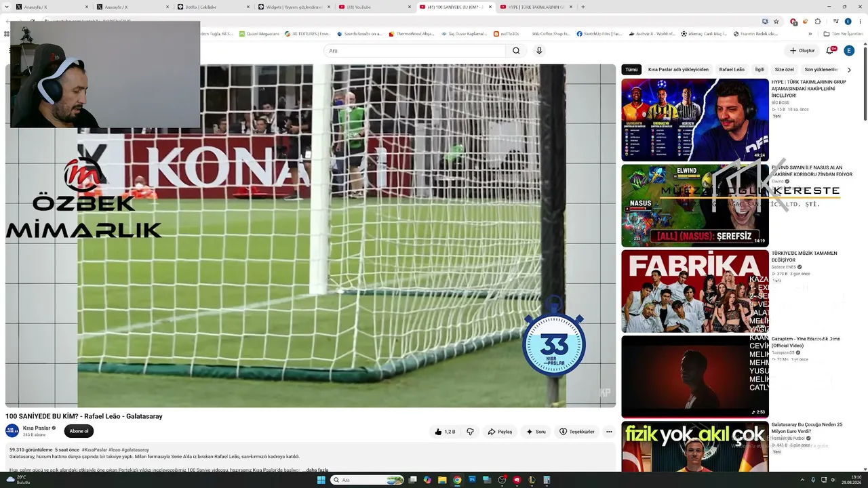Image resolution: width=868 pixels, height=488 pixels.
Task: Open File Explorer from the taskbar
Action: [x=442, y=480]
